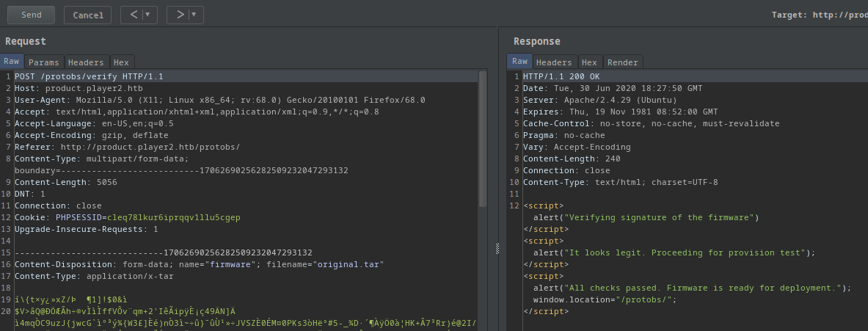Open the back history dropdown arrow
Viewport: 868px width, 331px height.
tap(149, 15)
